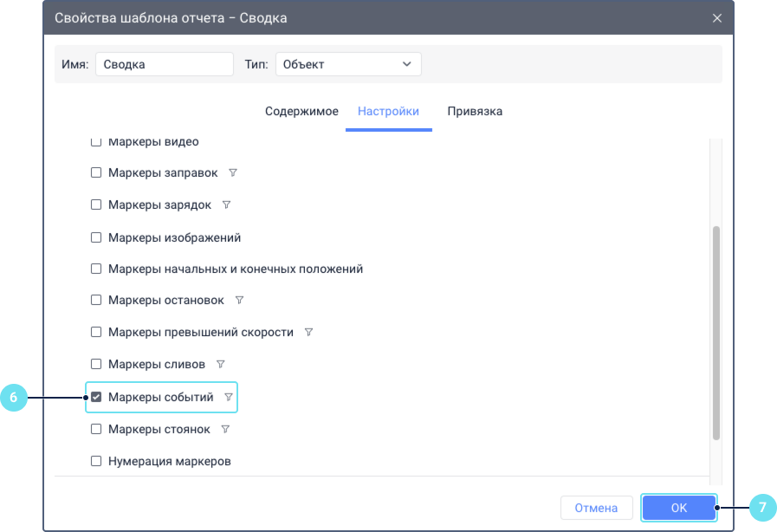Open filter for Маркеры остановок
This screenshot has width=777, height=532.
pos(239,300)
